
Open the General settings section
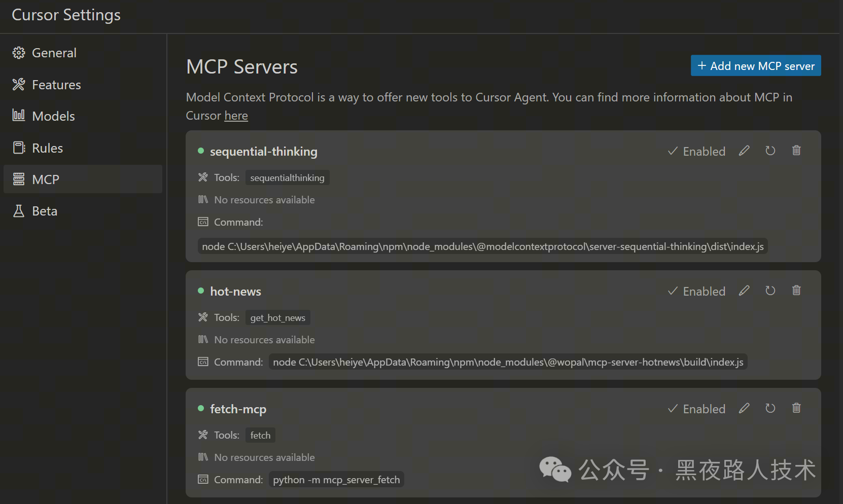click(83, 53)
